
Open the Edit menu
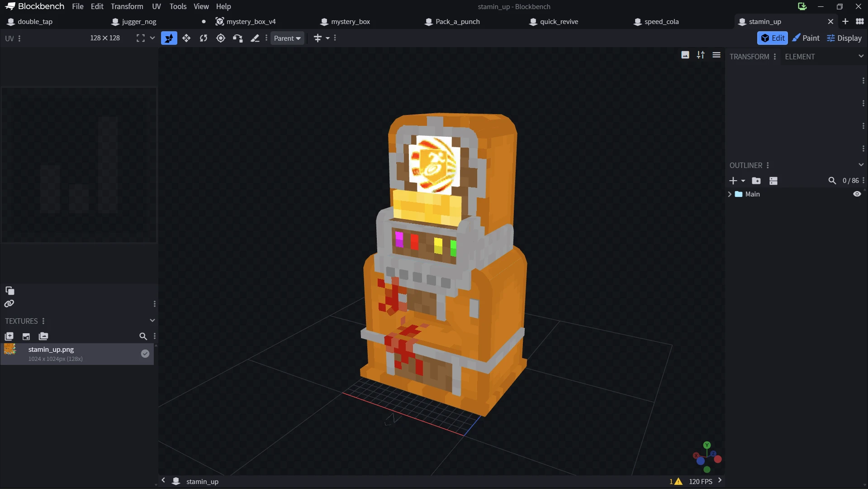pos(97,6)
